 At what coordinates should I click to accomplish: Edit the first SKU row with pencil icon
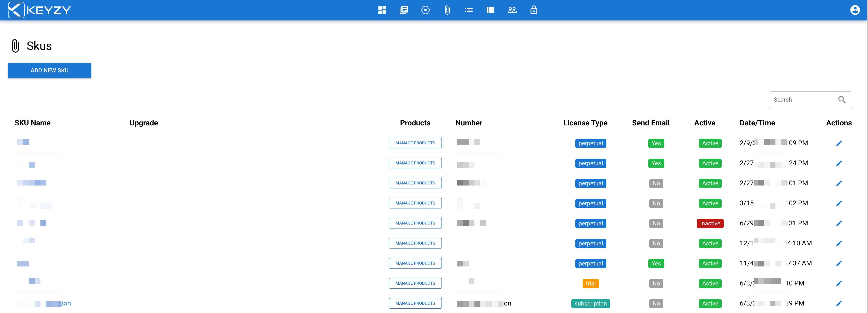point(839,143)
